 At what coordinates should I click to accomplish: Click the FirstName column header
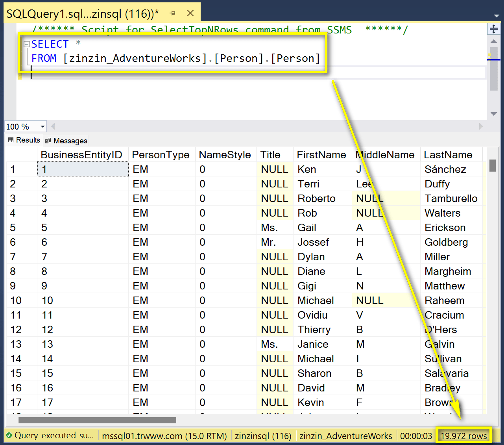323,155
